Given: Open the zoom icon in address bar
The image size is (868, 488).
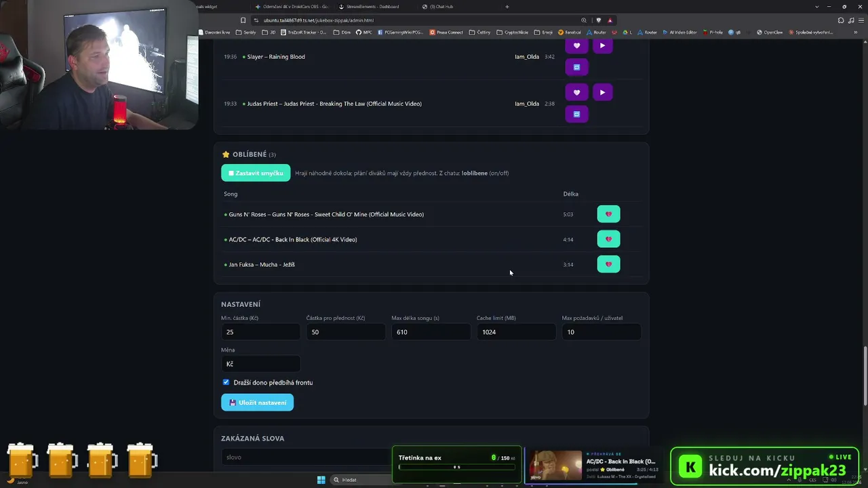Looking at the screenshot, I should tap(584, 20).
